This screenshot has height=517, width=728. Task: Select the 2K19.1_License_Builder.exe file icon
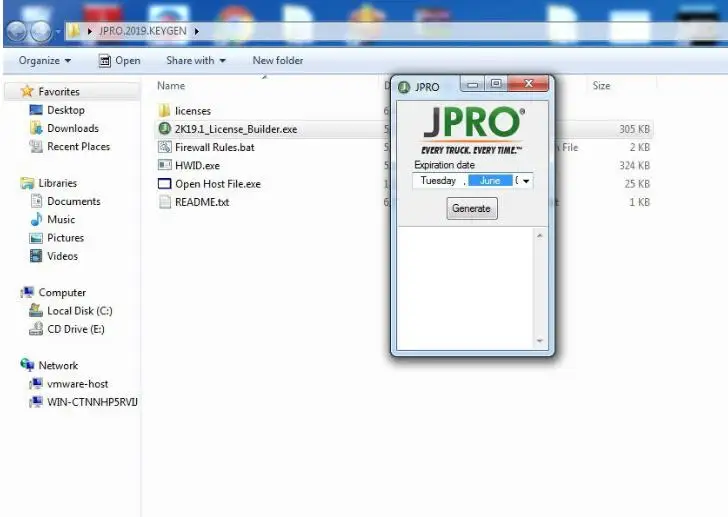click(x=164, y=129)
